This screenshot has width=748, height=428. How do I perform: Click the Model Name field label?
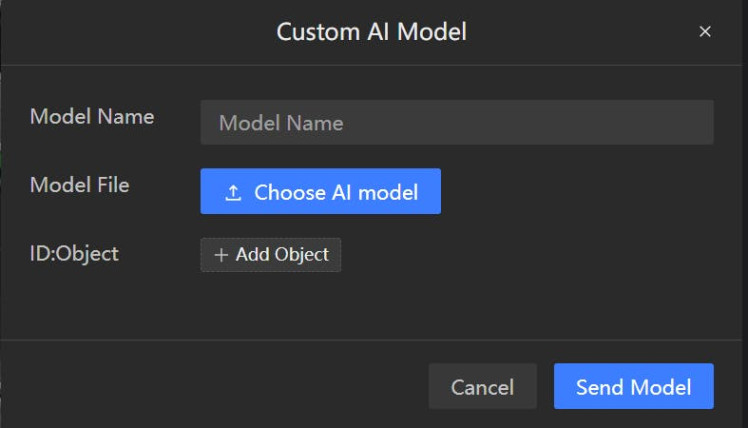(x=92, y=116)
